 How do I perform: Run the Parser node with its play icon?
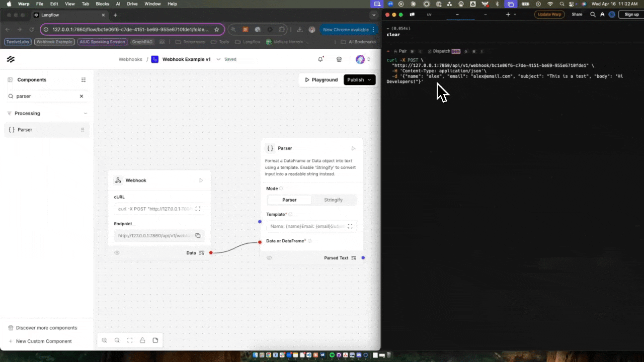(x=353, y=148)
